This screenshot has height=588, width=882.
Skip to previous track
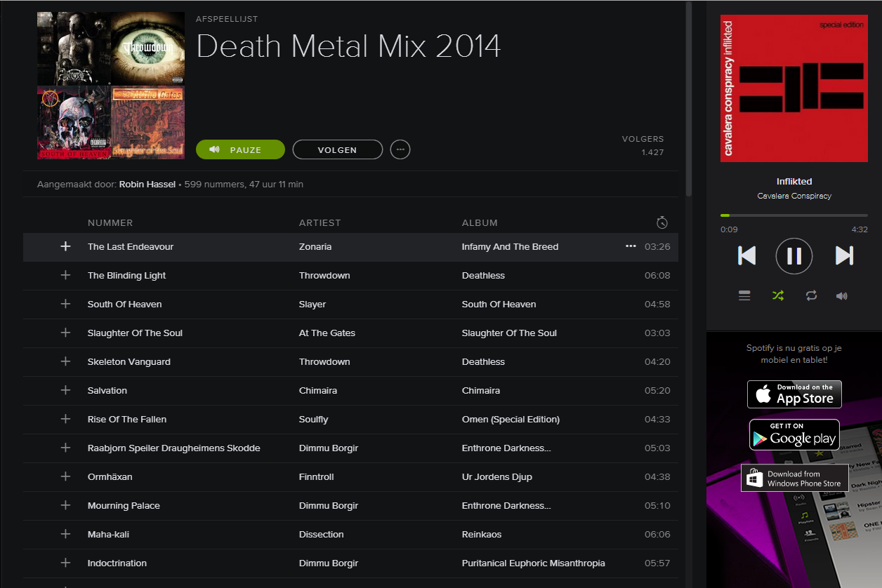747,255
